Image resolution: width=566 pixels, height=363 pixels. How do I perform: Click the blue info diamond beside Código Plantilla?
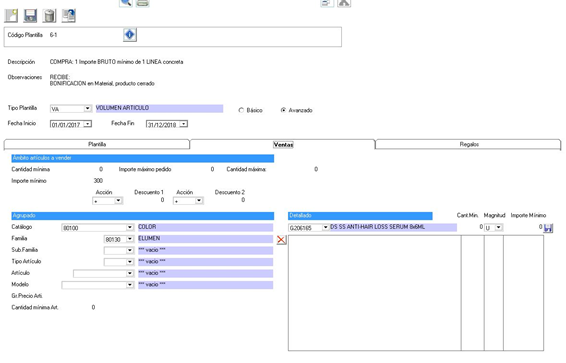coord(130,35)
